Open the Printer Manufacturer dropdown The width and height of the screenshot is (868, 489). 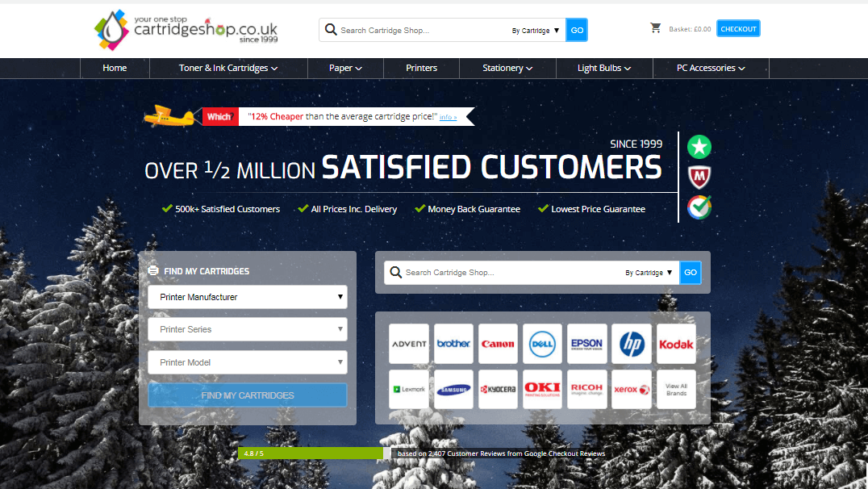248,297
